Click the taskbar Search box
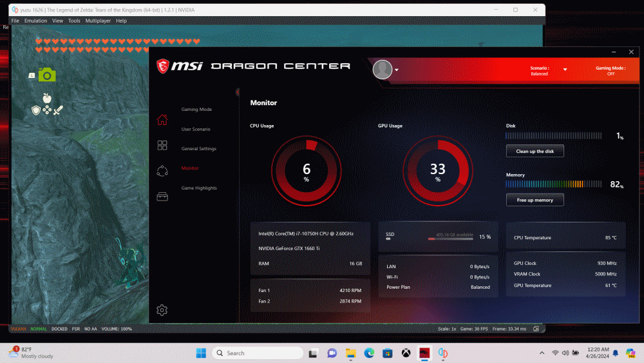 (x=258, y=353)
